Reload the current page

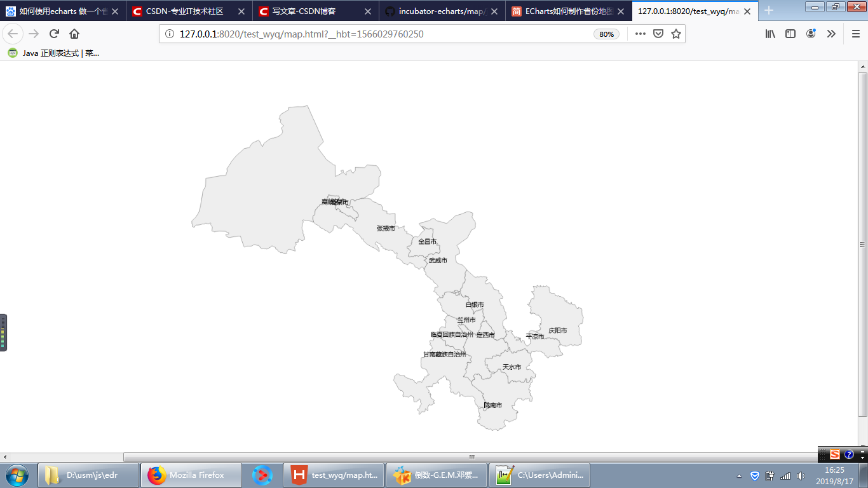[52, 34]
